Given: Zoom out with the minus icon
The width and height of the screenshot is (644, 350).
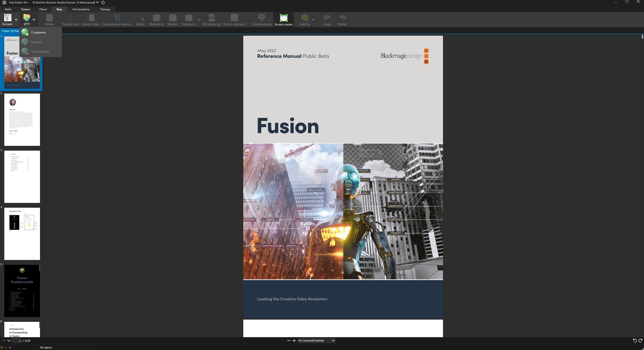Looking at the screenshot, I should click(x=289, y=341).
